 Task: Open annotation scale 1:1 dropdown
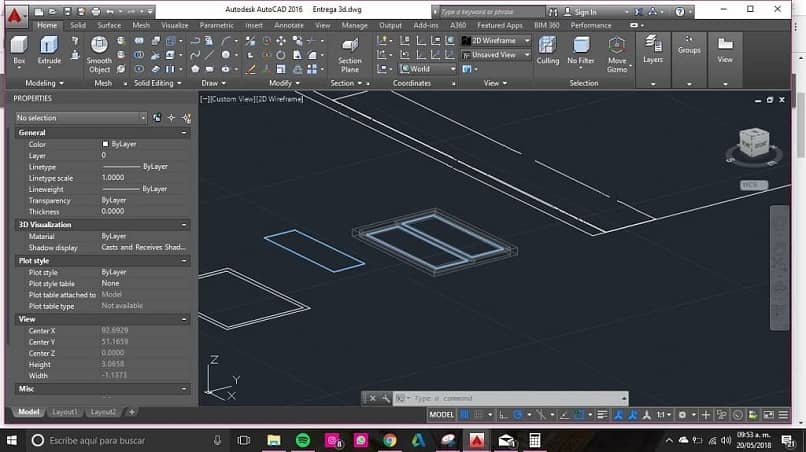click(x=663, y=414)
